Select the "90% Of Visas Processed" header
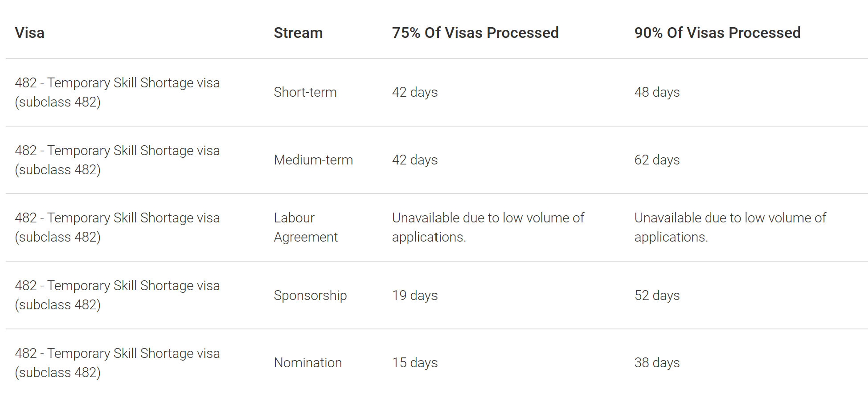The height and width of the screenshot is (394, 868). coord(717,33)
